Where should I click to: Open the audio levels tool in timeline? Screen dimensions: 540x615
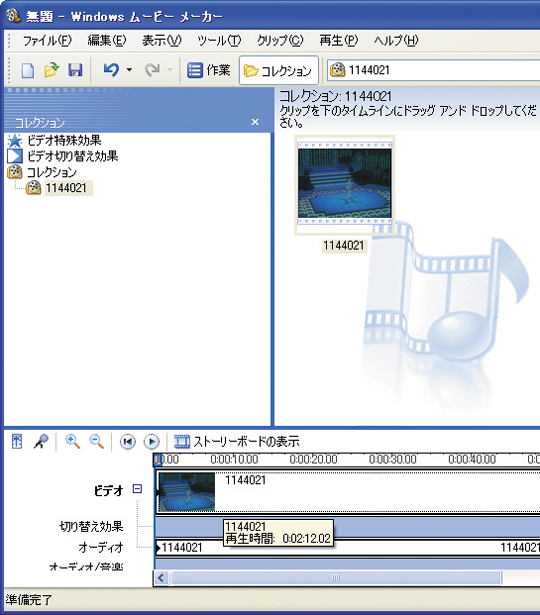click(x=16, y=441)
